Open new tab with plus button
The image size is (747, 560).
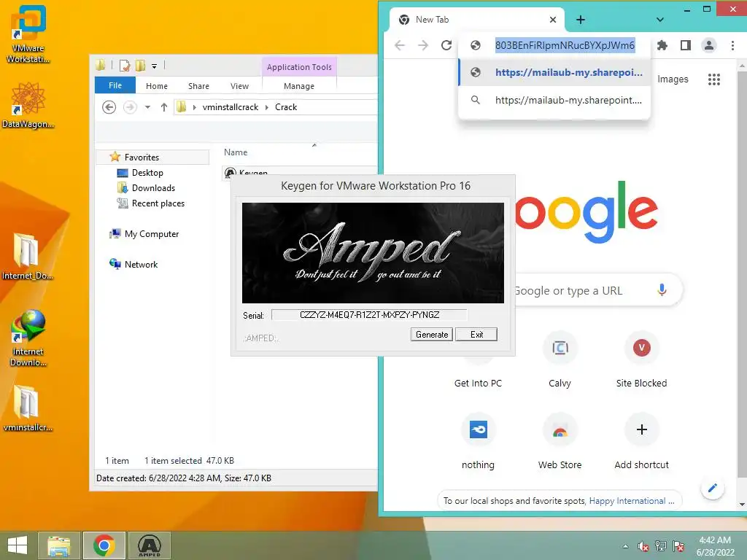coord(580,20)
